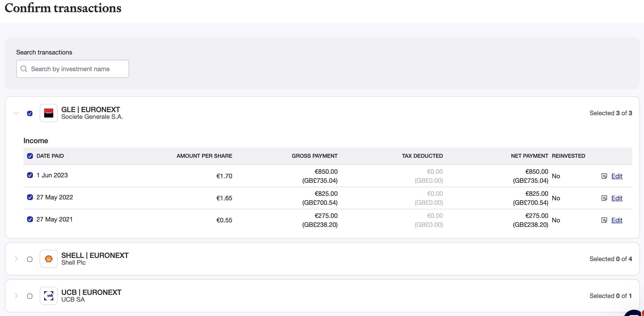This screenshot has width=644, height=316.
Task: Collapse the GLE | EURONEXT section
Action: [x=16, y=113]
